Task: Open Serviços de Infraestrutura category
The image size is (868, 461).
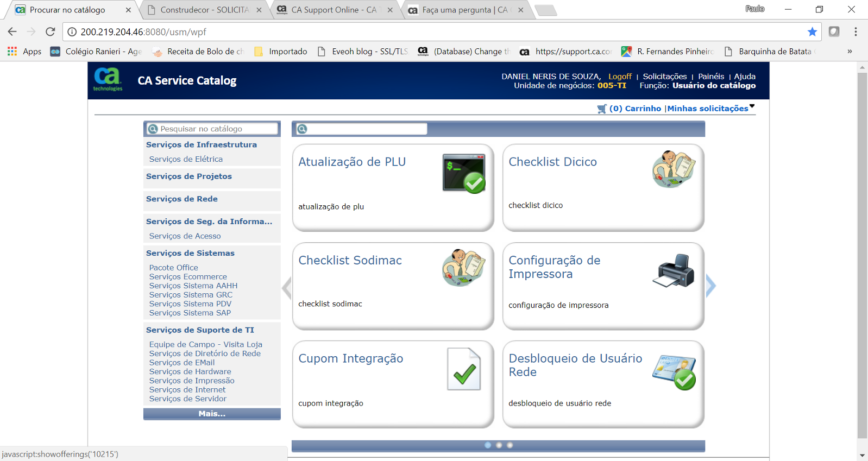Action: (x=202, y=145)
